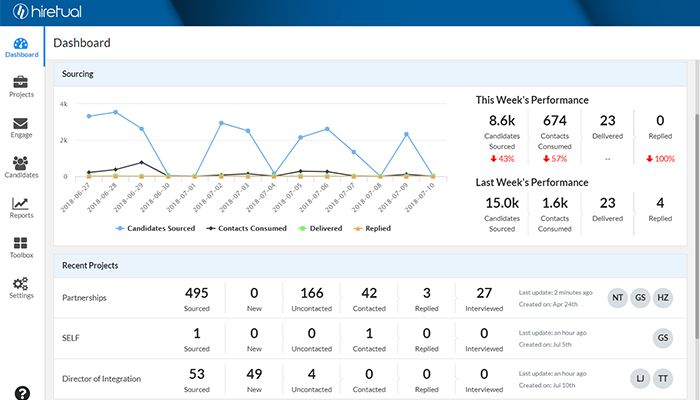Toggle Delivered series in chart legend
The width and height of the screenshot is (700, 400).
tap(320, 228)
